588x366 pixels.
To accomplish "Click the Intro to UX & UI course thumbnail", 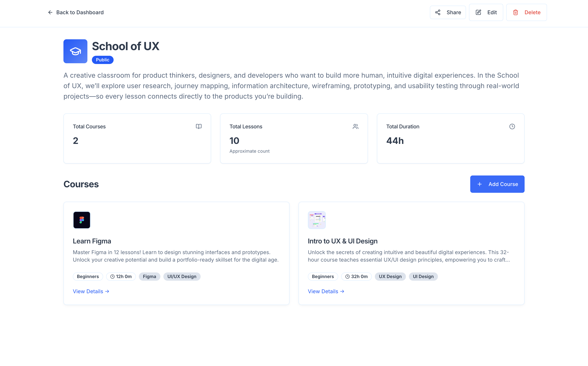I will [x=317, y=220].
